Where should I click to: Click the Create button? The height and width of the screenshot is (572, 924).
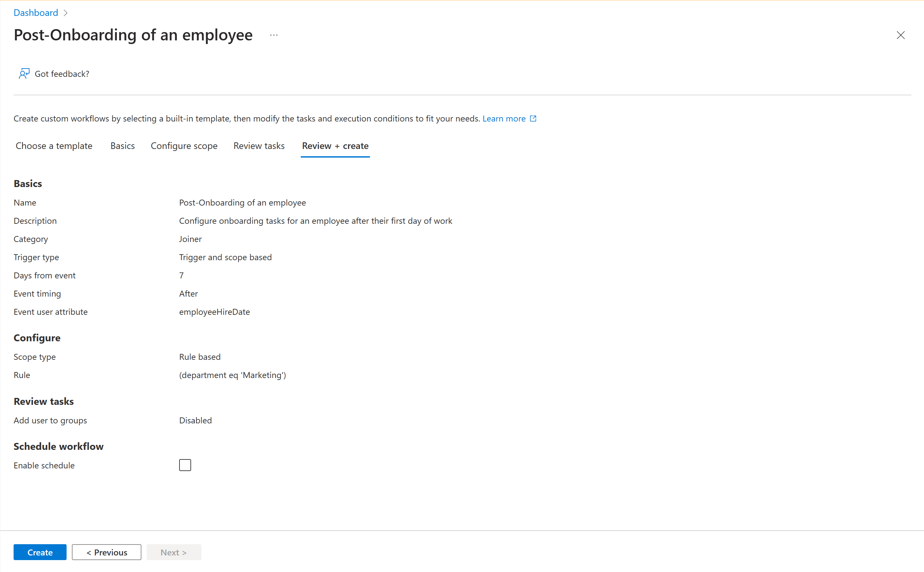40,552
